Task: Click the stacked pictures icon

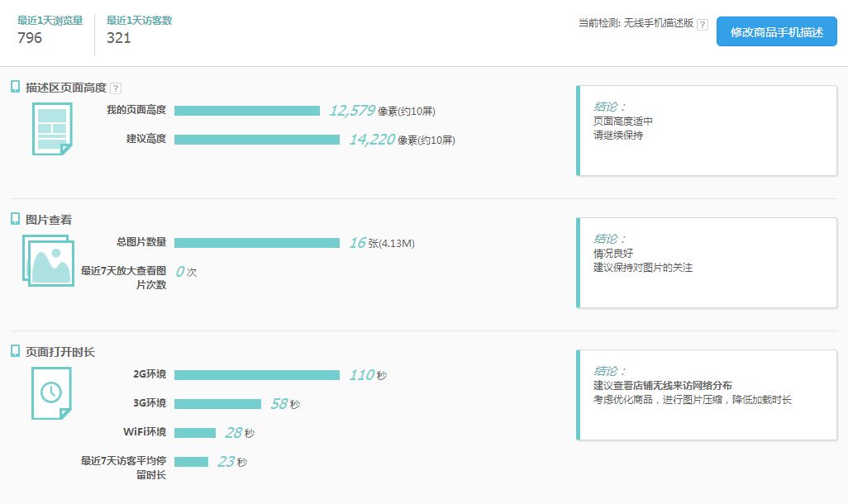Action: pyautogui.click(x=50, y=259)
